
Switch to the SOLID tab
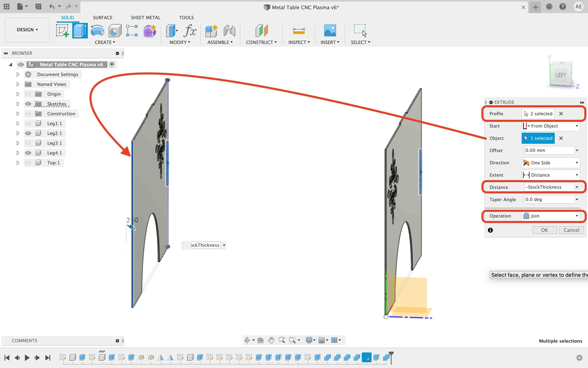pyautogui.click(x=67, y=18)
